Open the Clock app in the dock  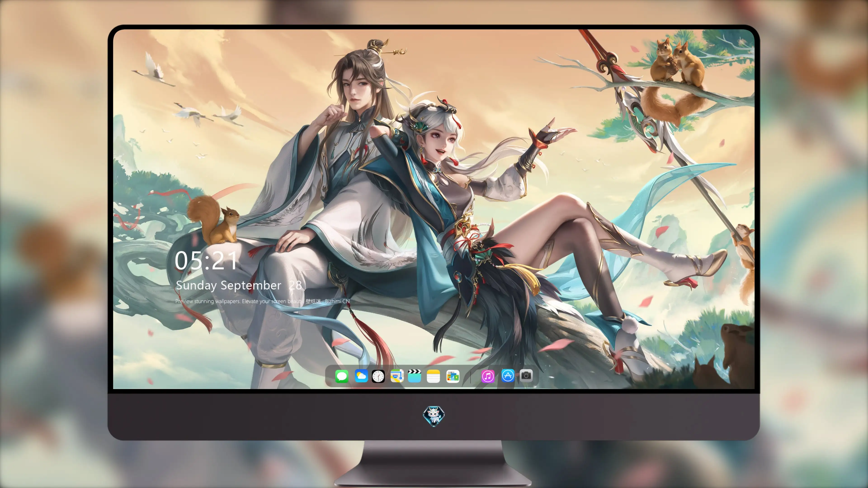(x=378, y=376)
